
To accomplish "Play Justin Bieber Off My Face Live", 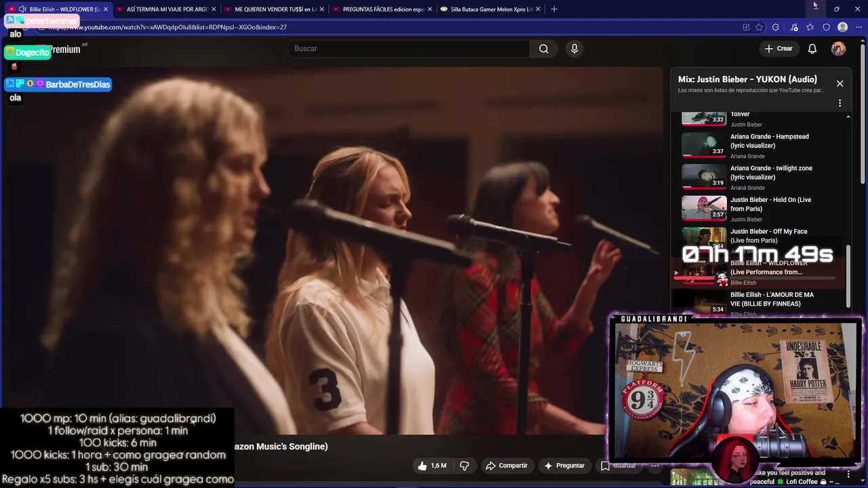I will (x=768, y=236).
